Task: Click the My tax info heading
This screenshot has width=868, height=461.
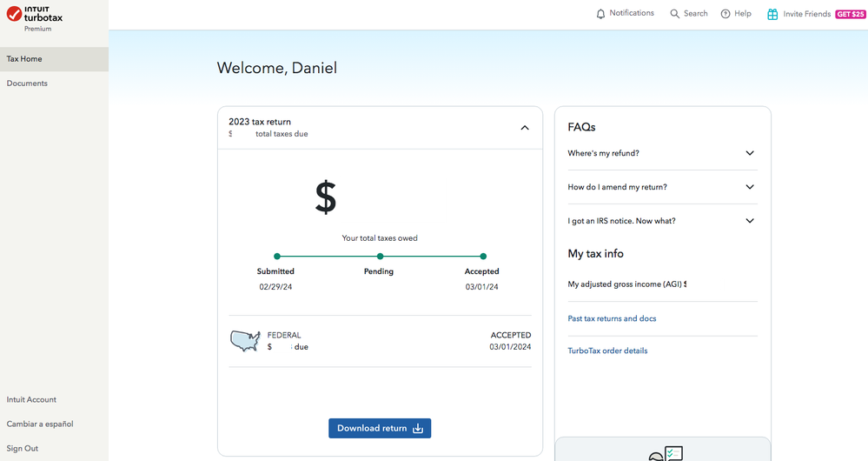Action: click(596, 254)
